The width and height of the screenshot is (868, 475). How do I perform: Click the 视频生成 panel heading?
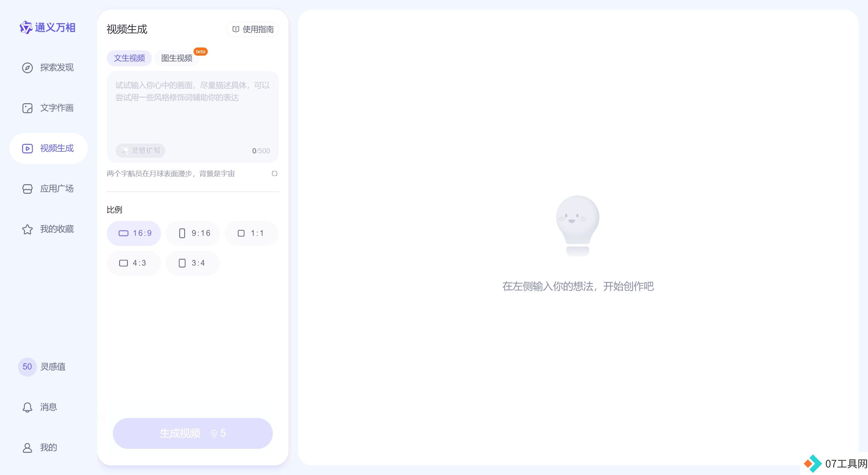point(127,29)
